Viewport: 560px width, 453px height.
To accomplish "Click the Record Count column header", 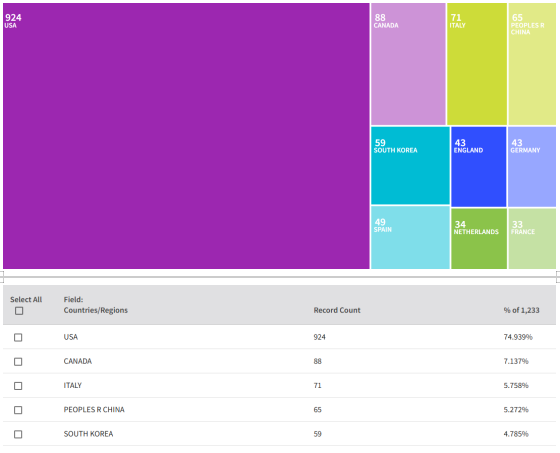I will (337, 310).
